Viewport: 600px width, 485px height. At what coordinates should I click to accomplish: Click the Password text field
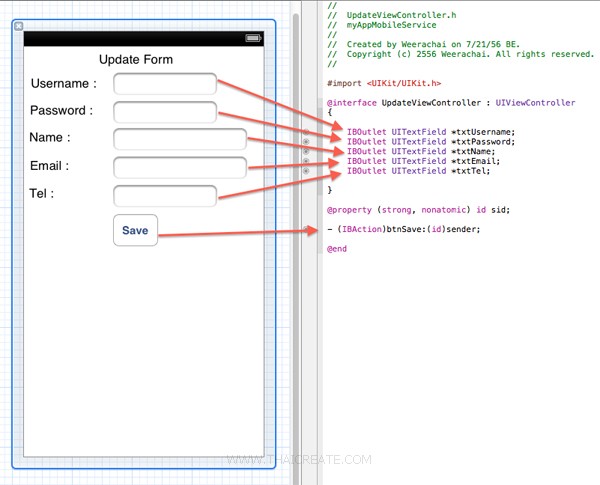[165, 112]
